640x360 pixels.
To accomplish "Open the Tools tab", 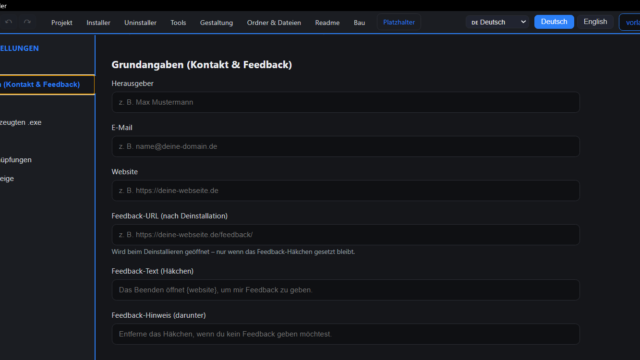I will tap(178, 22).
